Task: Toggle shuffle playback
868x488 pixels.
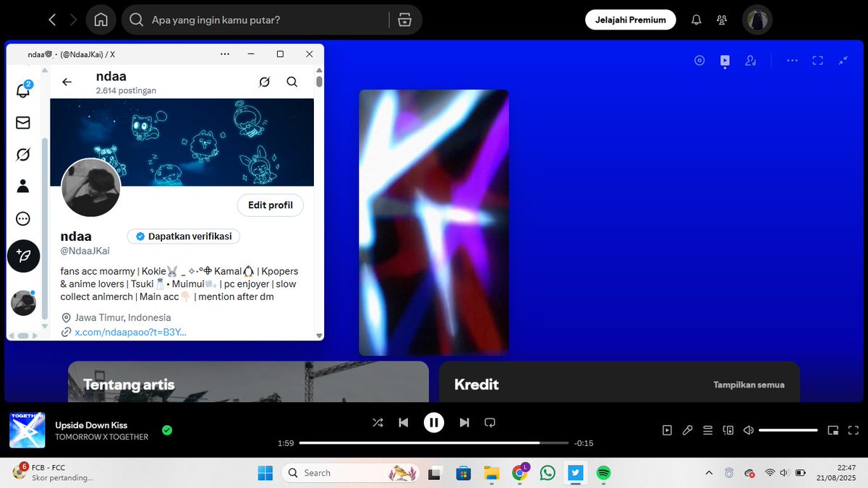Action: coord(378,422)
